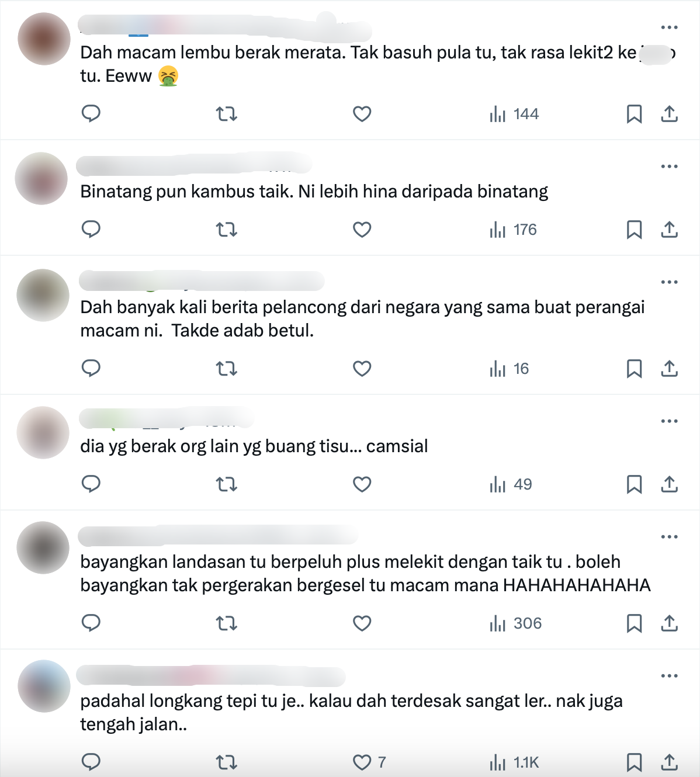700x777 pixels.
Task: Open blurred username above 'bayangkan landasan' tweet
Action: point(218,535)
